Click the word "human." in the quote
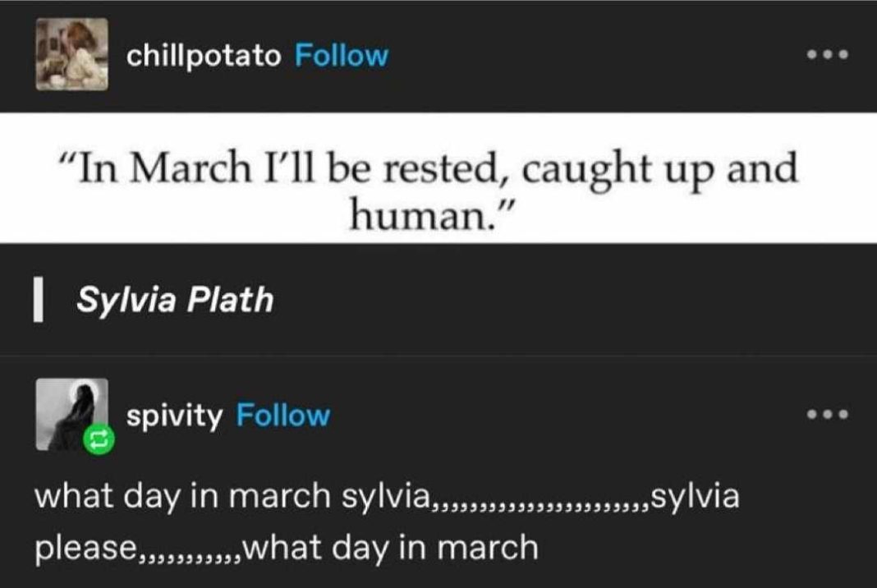 [x=420, y=215]
